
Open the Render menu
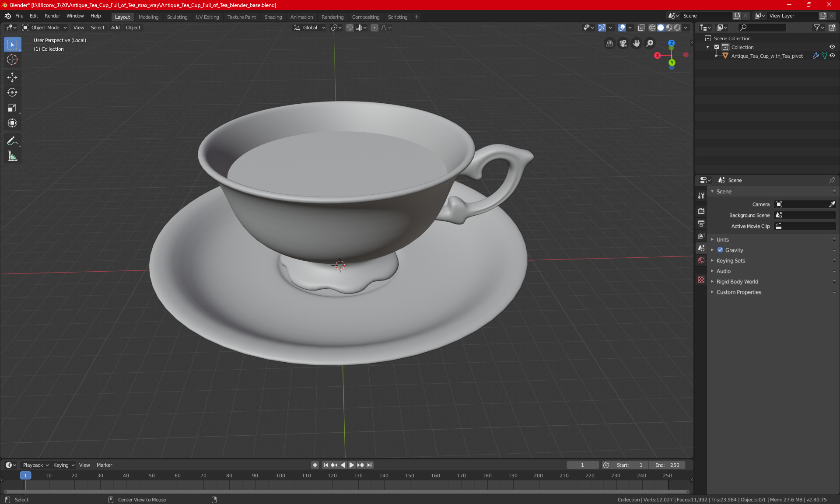52,16
